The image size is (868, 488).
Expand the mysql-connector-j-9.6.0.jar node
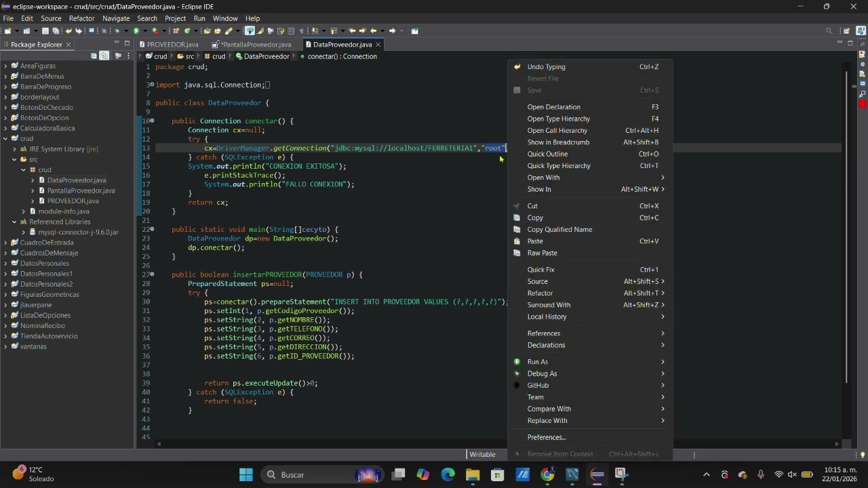(24, 232)
